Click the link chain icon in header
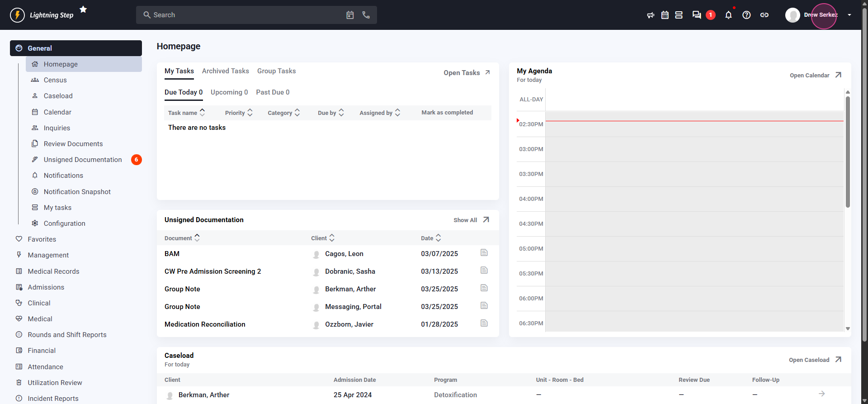Image resolution: width=868 pixels, height=404 pixels. 764,15
